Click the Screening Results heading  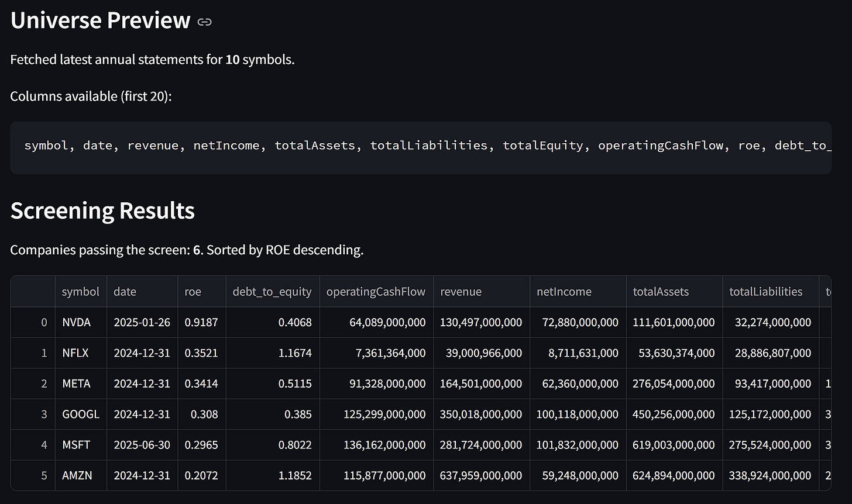point(102,210)
